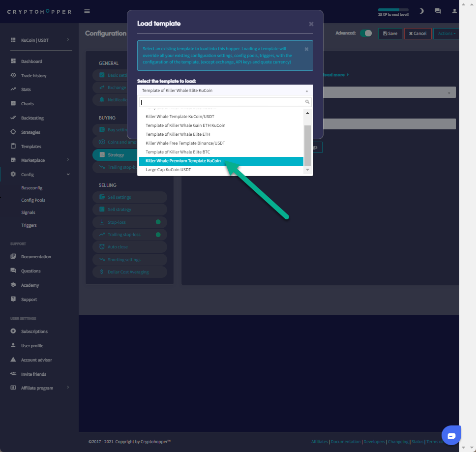This screenshot has width=476, height=452.
Task: Toggle the Stop-loss status indicator
Action: [x=158, y=222]
